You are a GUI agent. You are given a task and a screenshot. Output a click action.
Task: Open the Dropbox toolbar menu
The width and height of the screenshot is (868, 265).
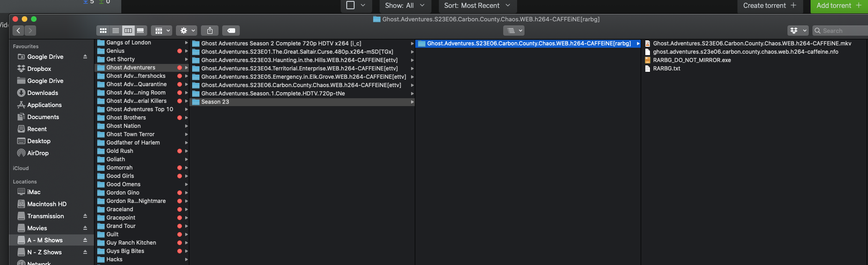point(798,31)
